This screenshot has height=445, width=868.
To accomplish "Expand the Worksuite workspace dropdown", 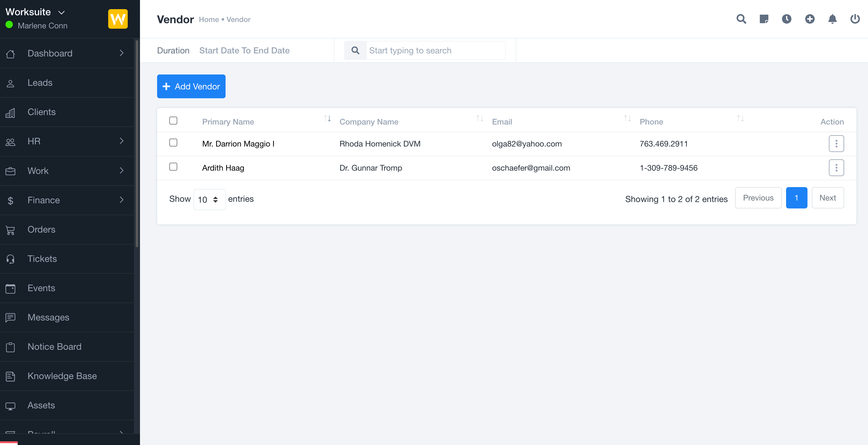I will coord(61,12).
